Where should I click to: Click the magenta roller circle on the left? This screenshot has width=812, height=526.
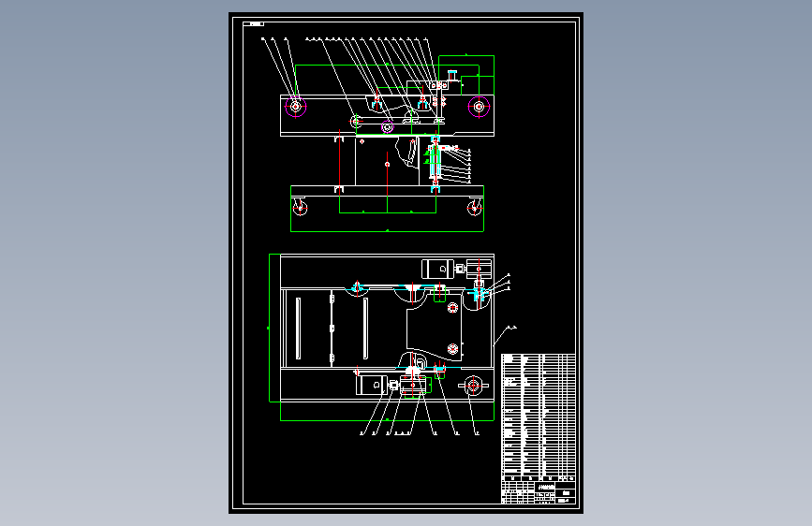click(x=296, y=107)
